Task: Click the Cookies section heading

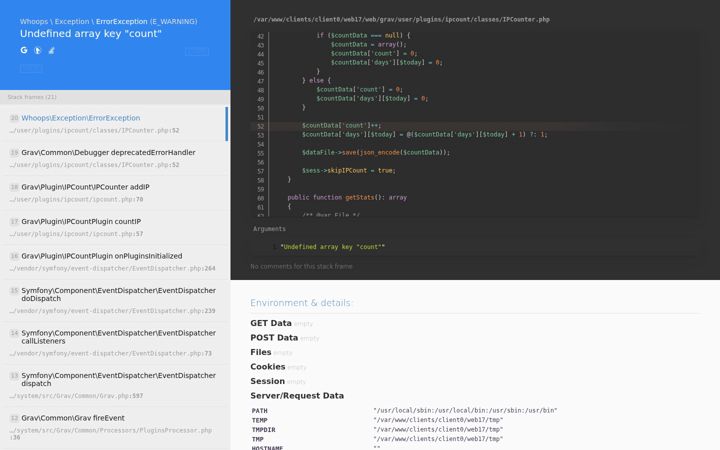Action: tap(268, 366)
